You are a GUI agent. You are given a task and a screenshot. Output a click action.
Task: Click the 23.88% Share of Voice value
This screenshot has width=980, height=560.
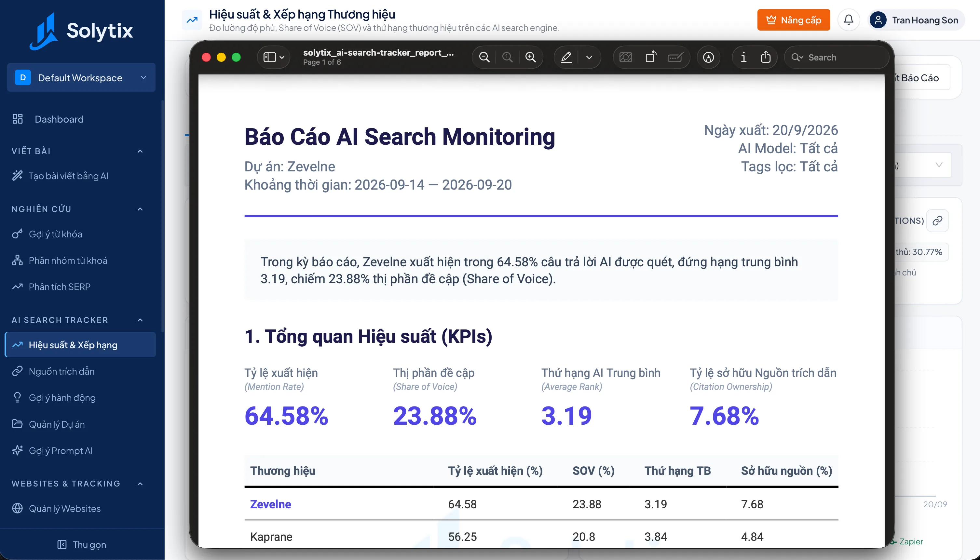435,416
